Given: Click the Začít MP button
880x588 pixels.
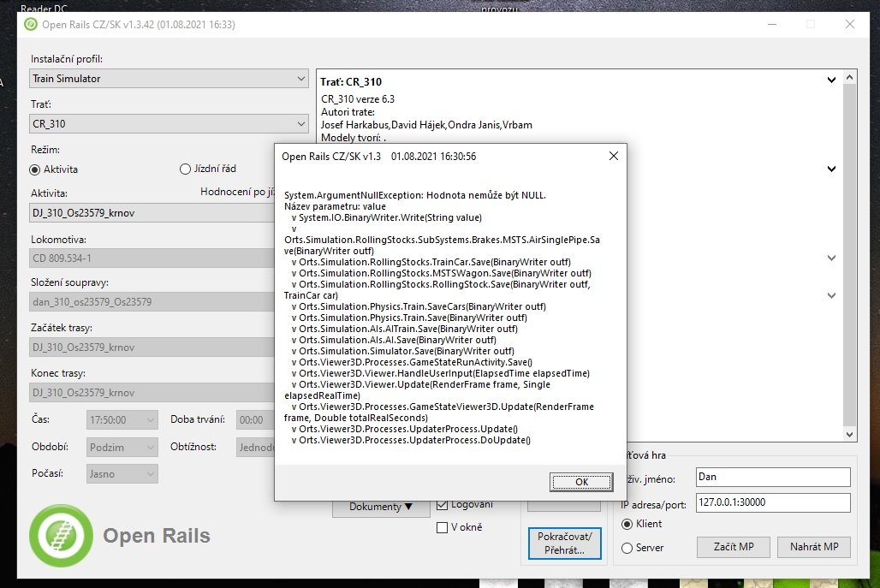Looking at the screenshot, I should coord(734,547).
